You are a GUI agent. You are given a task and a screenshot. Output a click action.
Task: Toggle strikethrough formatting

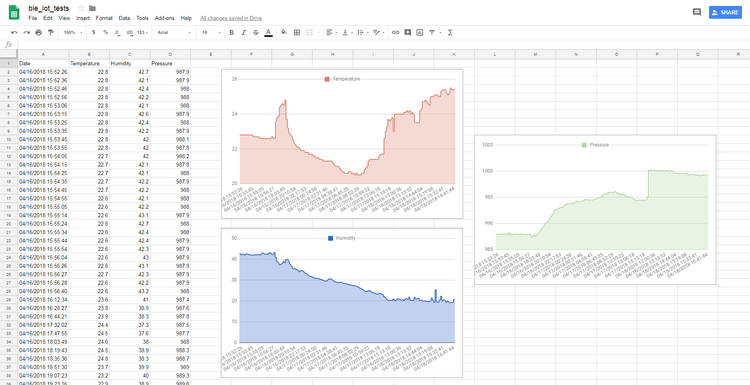(255, 33)
